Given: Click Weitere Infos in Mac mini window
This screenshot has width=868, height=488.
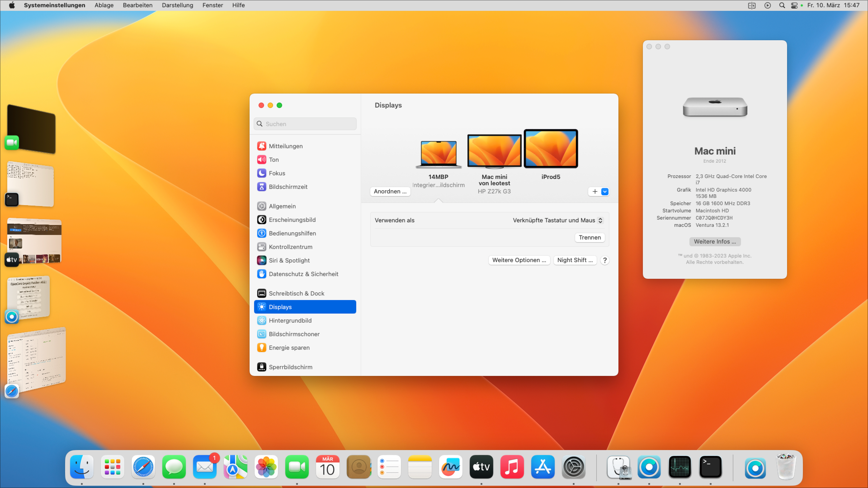Looking at the screenshot, I should 714,241.
